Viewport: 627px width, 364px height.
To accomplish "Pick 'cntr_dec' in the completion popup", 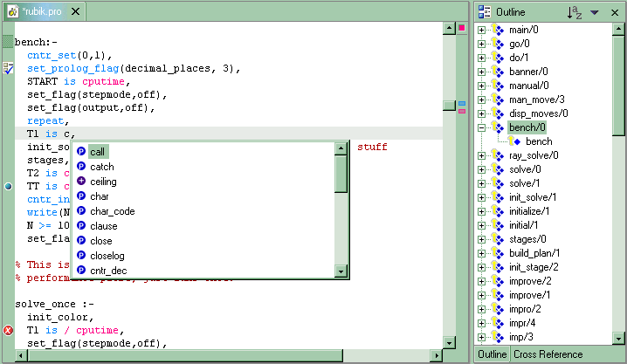I will pos(108,271).
